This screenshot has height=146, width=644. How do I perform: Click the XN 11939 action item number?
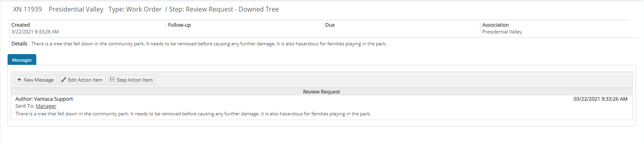click(x=28, y=9)
